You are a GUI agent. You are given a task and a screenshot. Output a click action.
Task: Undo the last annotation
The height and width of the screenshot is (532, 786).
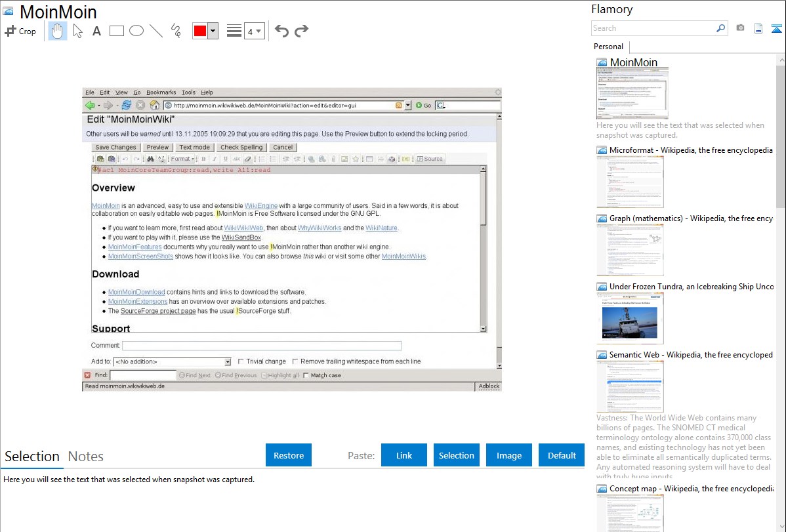click(281, 31)
